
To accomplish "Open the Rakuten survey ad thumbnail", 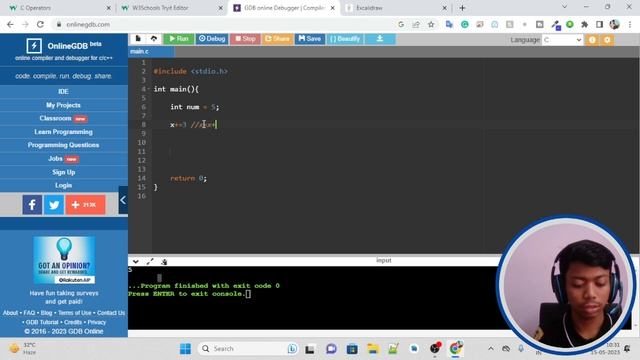I will pyautogui.click(x=64, y=260).
